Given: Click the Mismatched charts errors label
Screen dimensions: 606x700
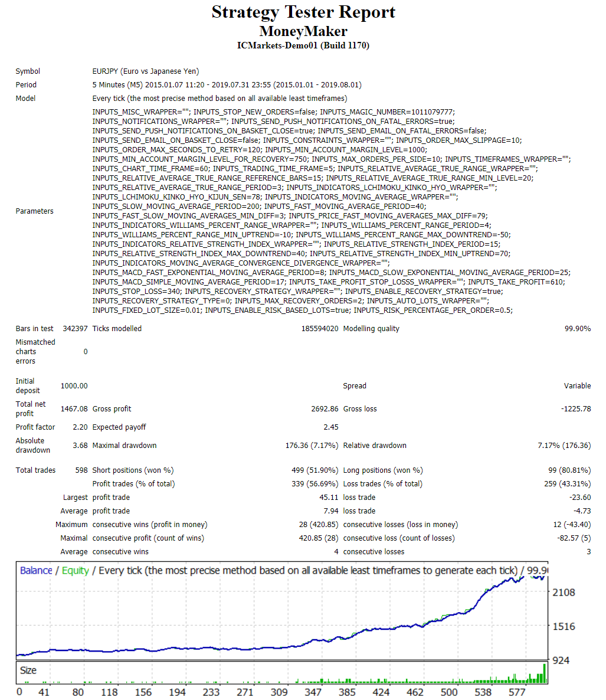Looking at the screenshot, I should pyautogui.click(x=35, y=352).
